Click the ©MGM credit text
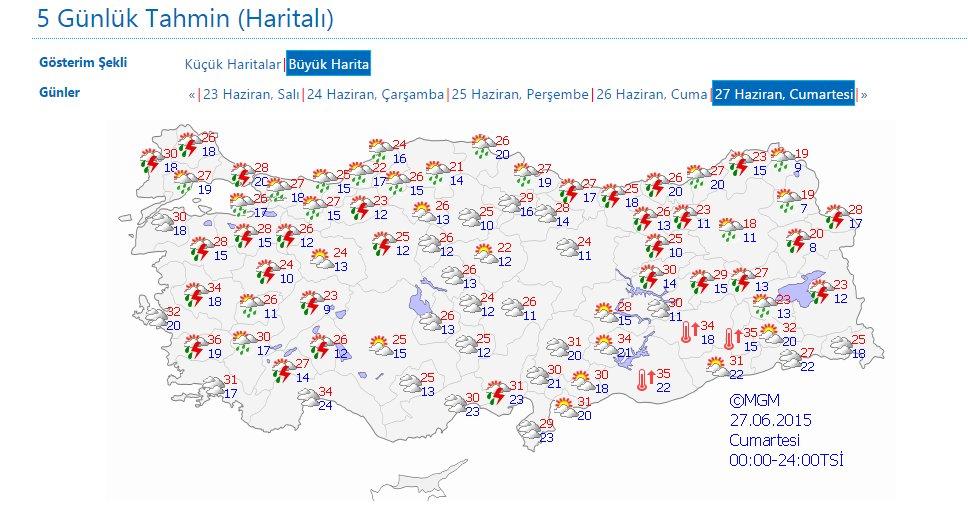This screenshot has height=514, width=968. (754, 400)
